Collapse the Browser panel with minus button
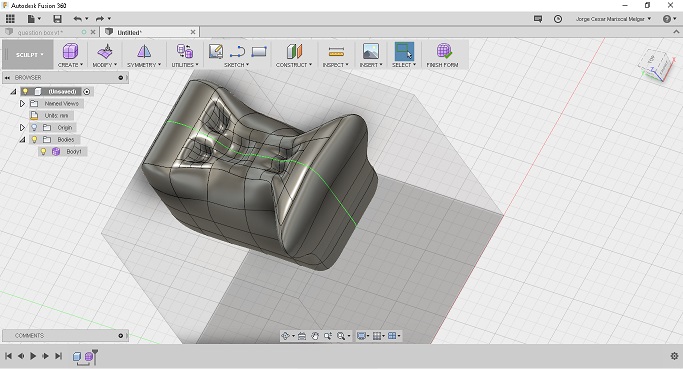Screen dimensions: 683x369 pyautogui.click(x=121, y=78)
